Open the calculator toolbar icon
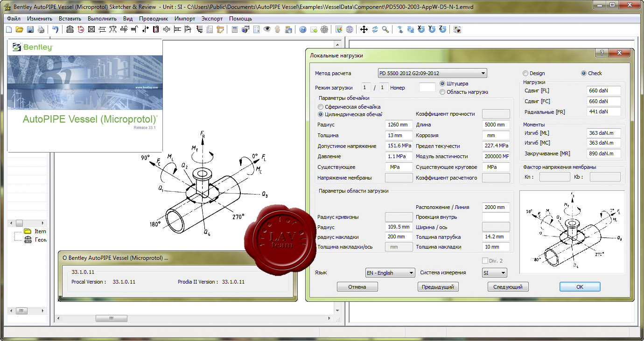 point(235,29)
